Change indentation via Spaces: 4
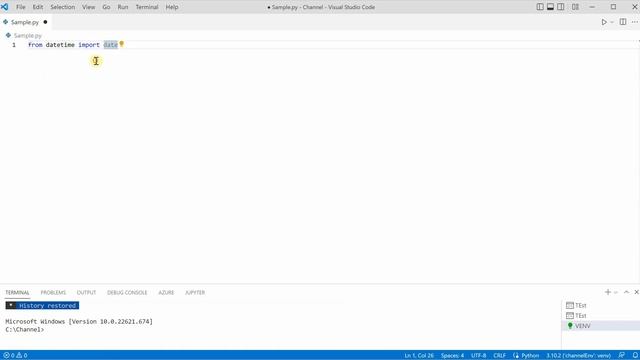 452,356
